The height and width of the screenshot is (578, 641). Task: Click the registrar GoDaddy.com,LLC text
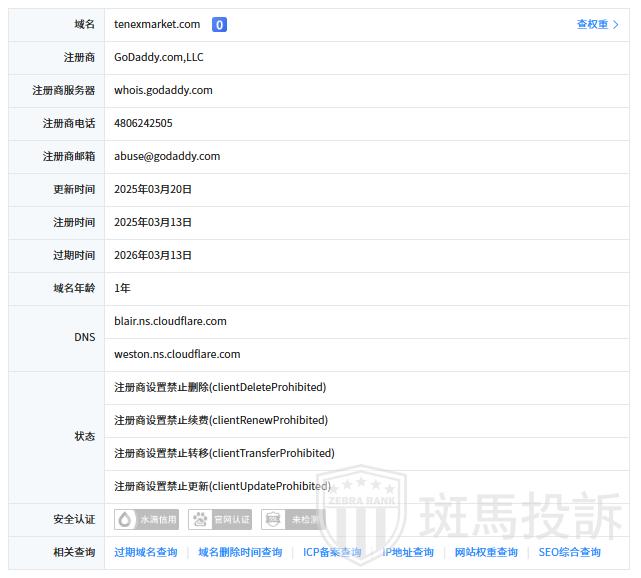[x=159, y=57]
